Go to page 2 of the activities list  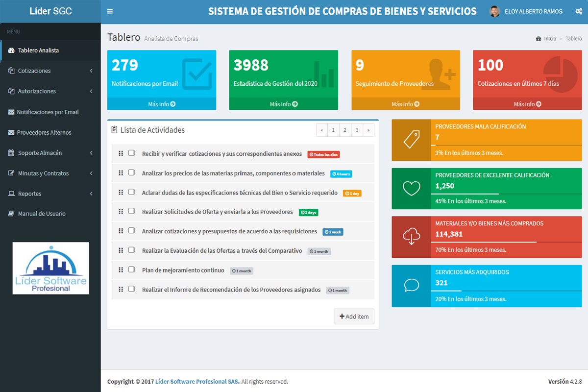(345, 130)
